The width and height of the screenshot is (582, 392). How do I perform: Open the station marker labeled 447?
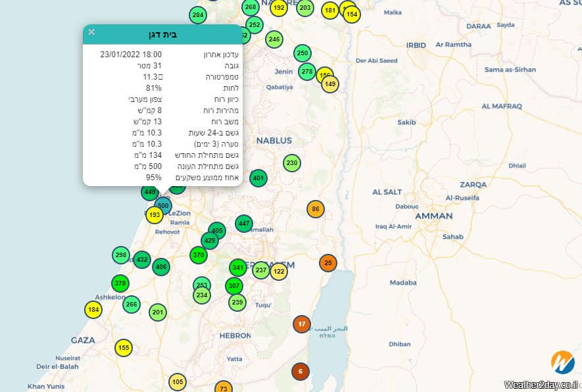pos(244,224)
